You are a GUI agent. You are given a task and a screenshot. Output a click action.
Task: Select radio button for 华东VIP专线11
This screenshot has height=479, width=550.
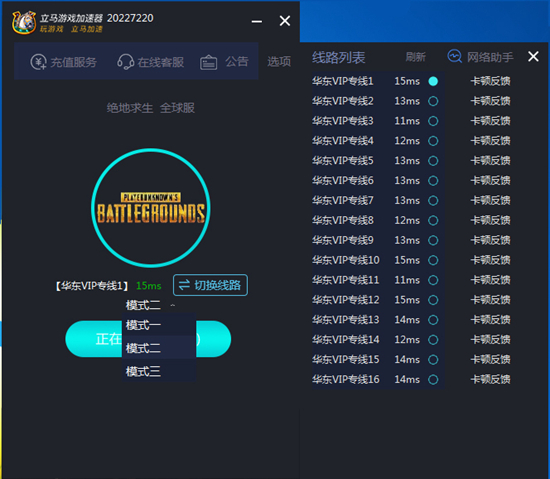tap(433, 280)
